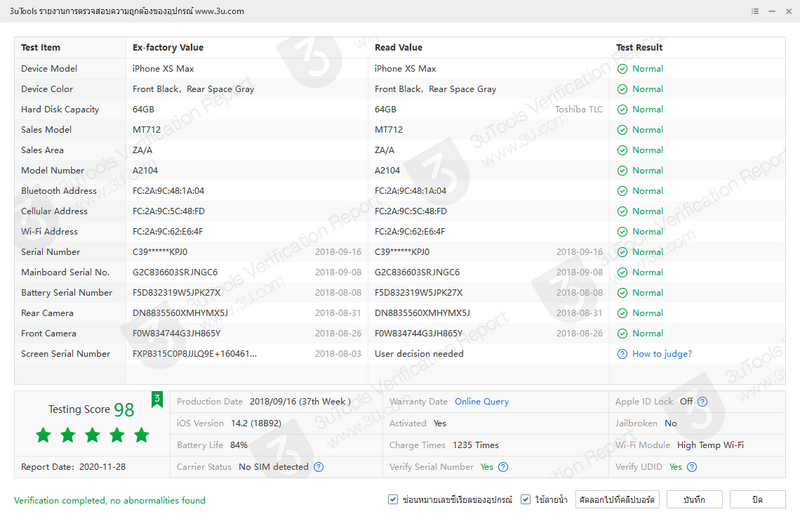Click the Verification completed status message
The width and height of the screenshot is (800, 526).
(110, 500)
